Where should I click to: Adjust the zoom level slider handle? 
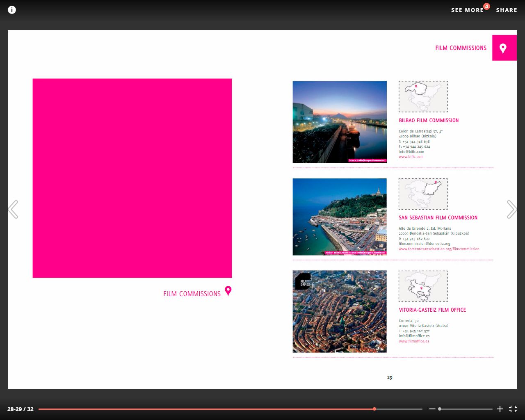pos(440,409)
